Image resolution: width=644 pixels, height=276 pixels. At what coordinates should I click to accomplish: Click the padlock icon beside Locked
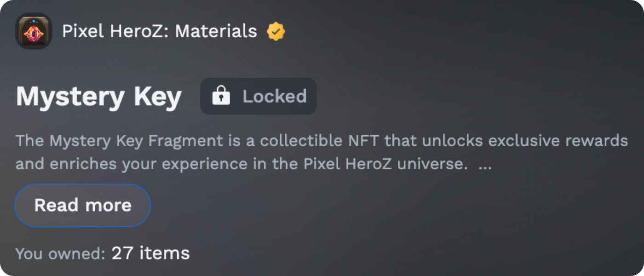point(221,96)
